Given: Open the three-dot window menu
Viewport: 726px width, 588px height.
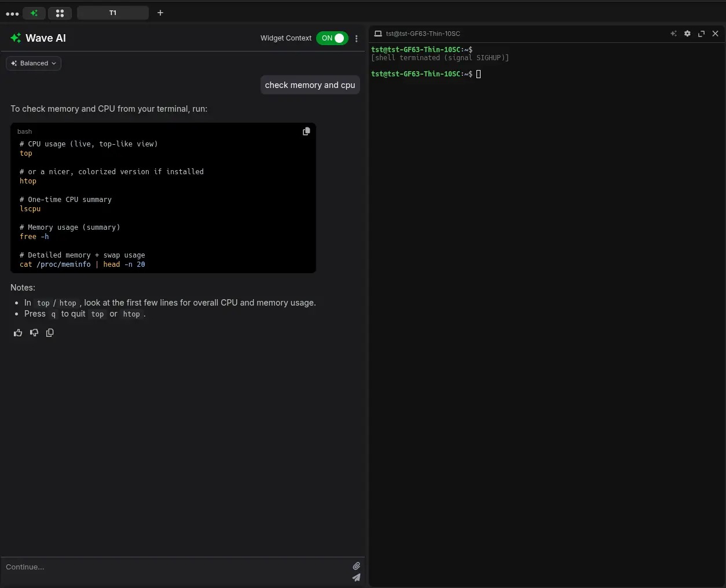Looking at the screenshot, I should pyautogui.click(x=12, y=13).
